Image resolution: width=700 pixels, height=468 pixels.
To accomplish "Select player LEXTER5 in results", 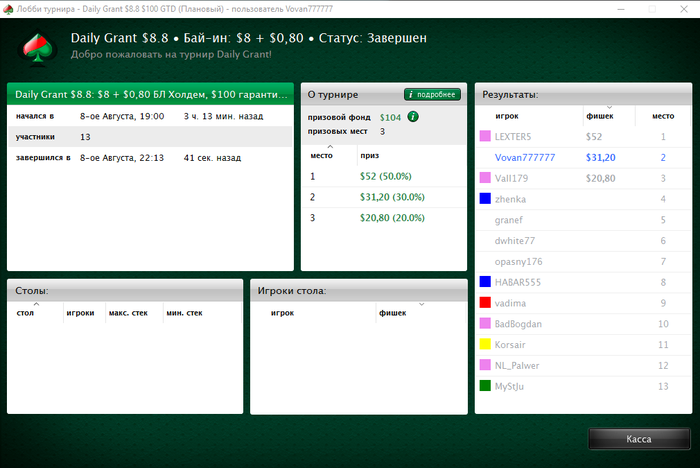I will click(x=583, y=137).
